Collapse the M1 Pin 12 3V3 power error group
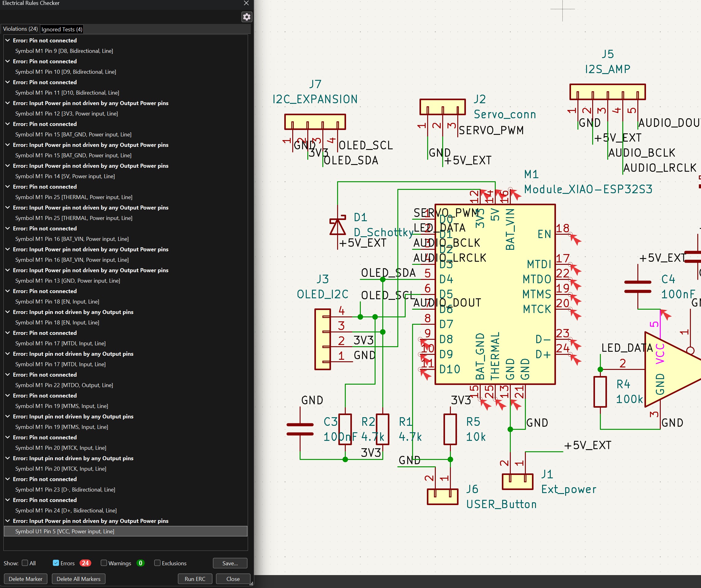Viewport: 701px width, 588px height. click(7, 103)
